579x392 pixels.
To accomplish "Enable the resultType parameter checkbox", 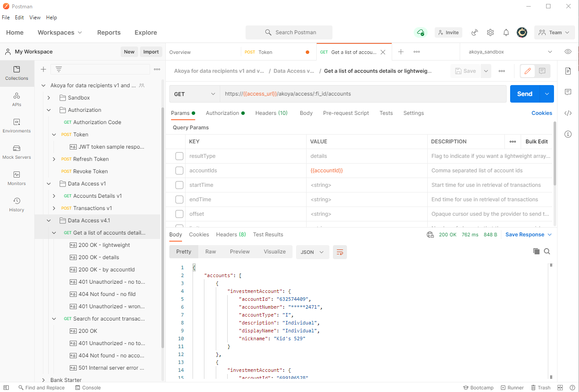I will coord(179,156).
